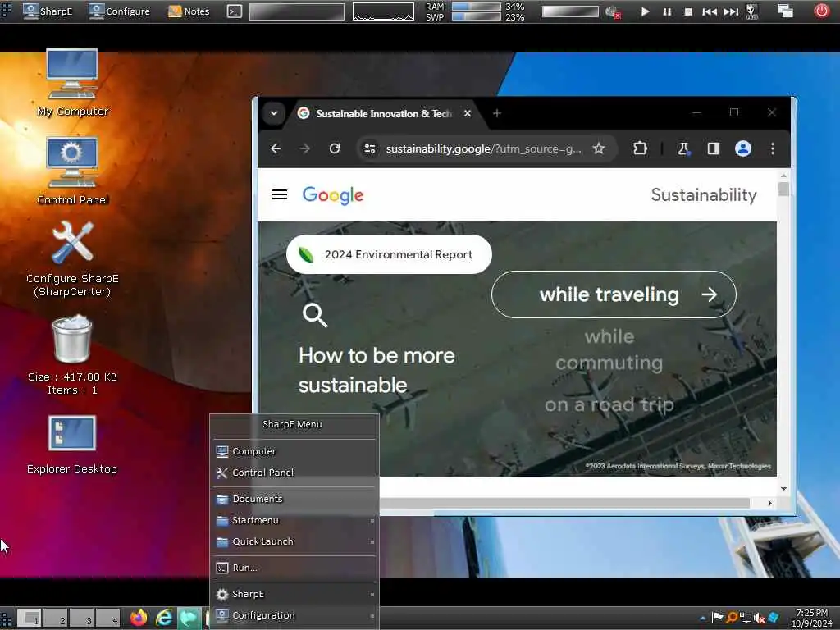Expand the SharpE submenu
Viewport: 840px width, 630px height.
click(x=294, y=594)
